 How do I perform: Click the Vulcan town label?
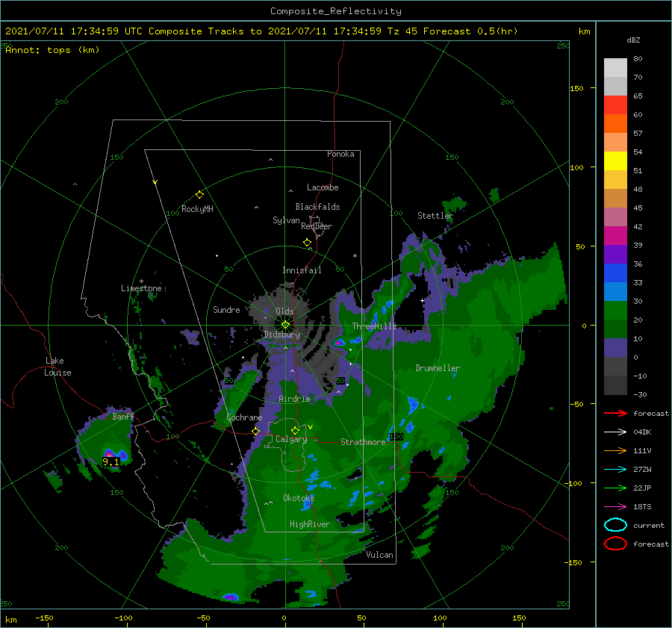pos(380,555)
